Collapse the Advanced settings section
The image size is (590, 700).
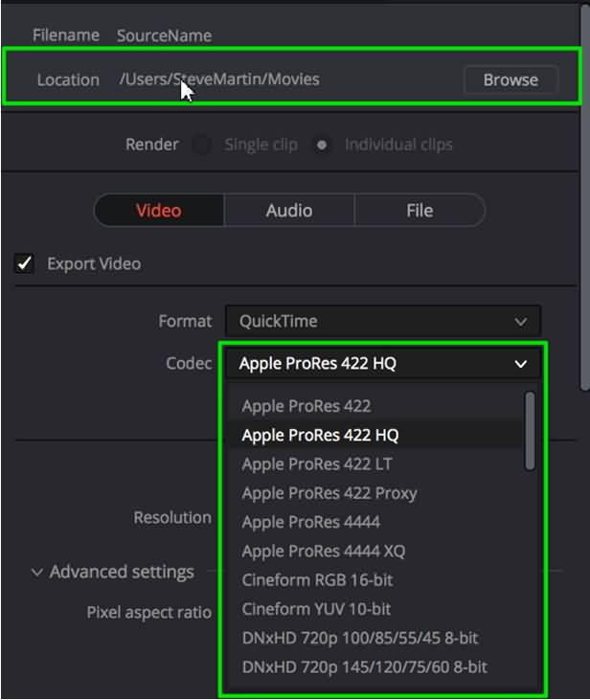37,573
